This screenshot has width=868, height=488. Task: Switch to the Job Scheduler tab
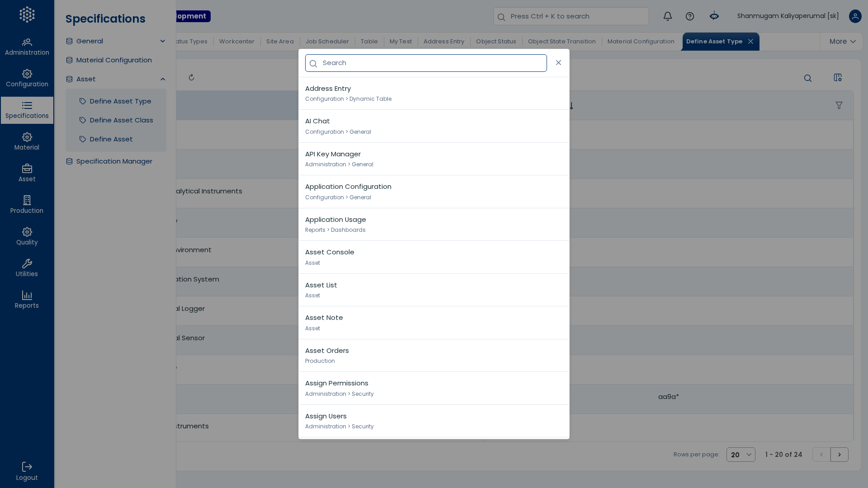pos(327,42)
